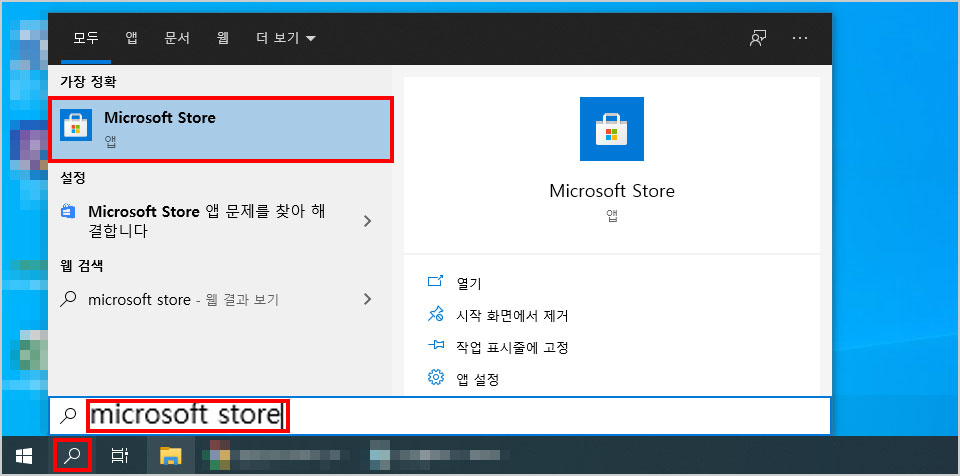Screen dimensions: 960x476
Task: Click the unpin from Start icon
Action: tap(435, 315)
